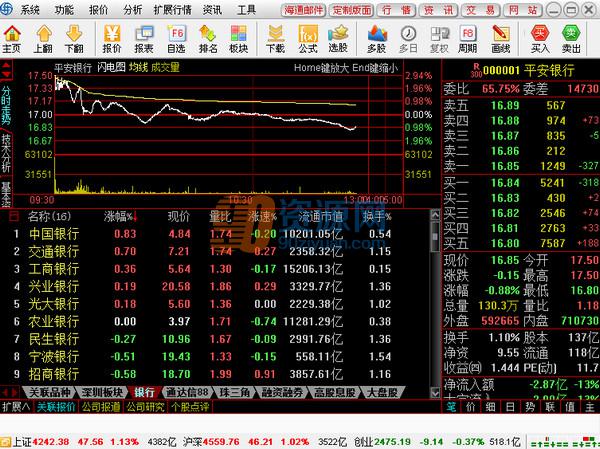Click the 复权 adjustment icon
Image resolution: width=600 pixels, height=449 pixels.
point(439,39)
